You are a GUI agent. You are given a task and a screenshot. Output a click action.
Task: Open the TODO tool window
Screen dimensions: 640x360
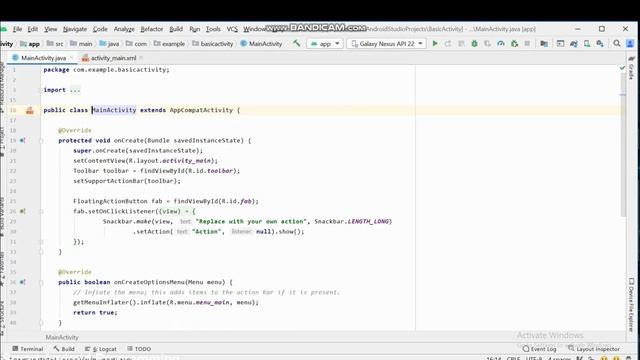pos(139,349)
